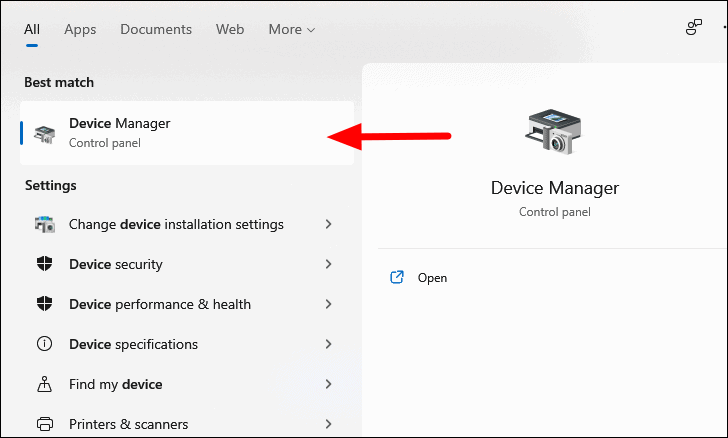Select Change device installation settings result
The image size is (728, 438).
(187, 224)
